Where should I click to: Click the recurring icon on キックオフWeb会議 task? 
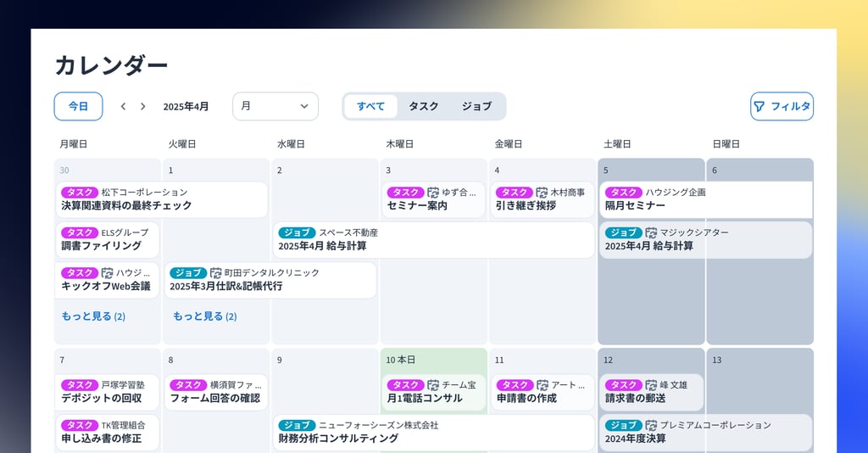click(x=108, y=273)
